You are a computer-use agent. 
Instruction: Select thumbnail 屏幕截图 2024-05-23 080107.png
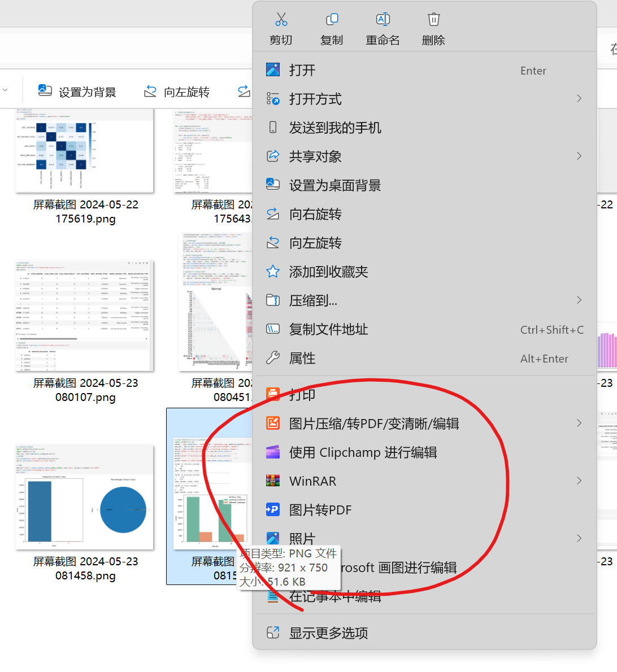coord(84,316)
